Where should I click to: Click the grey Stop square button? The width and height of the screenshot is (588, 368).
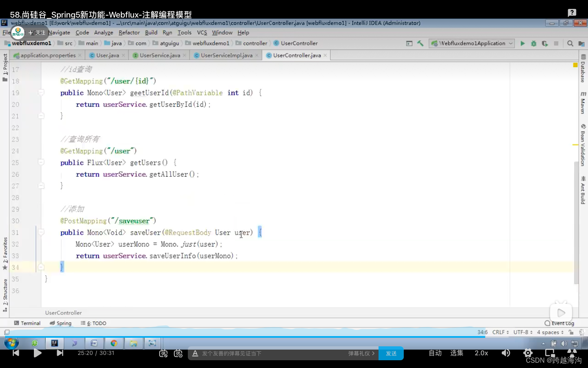(556, 43)
